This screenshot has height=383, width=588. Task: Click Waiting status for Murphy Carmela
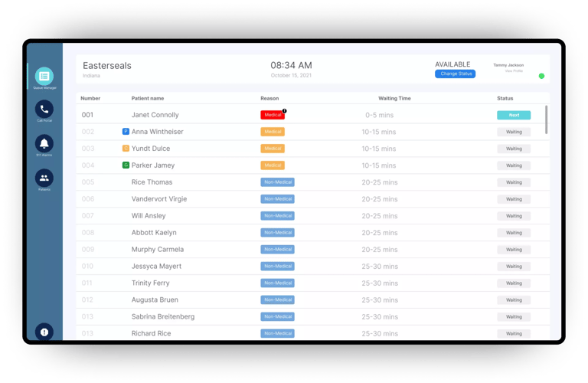tap(514, 250)
